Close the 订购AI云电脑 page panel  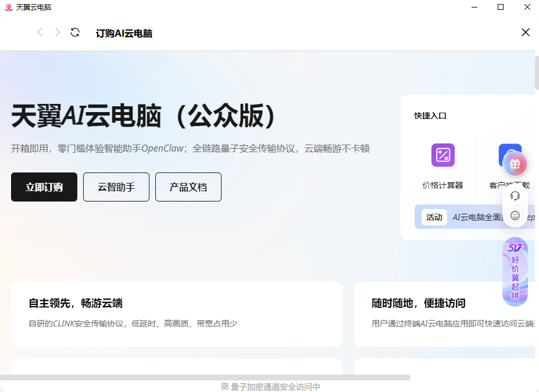click(x=525, y=33)
